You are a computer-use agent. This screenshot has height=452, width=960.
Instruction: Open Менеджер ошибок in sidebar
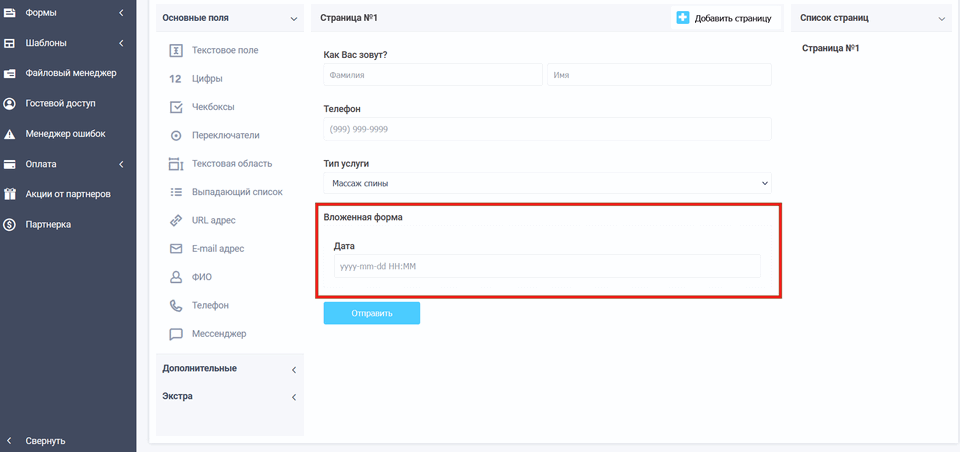click(x=64, y=134)
